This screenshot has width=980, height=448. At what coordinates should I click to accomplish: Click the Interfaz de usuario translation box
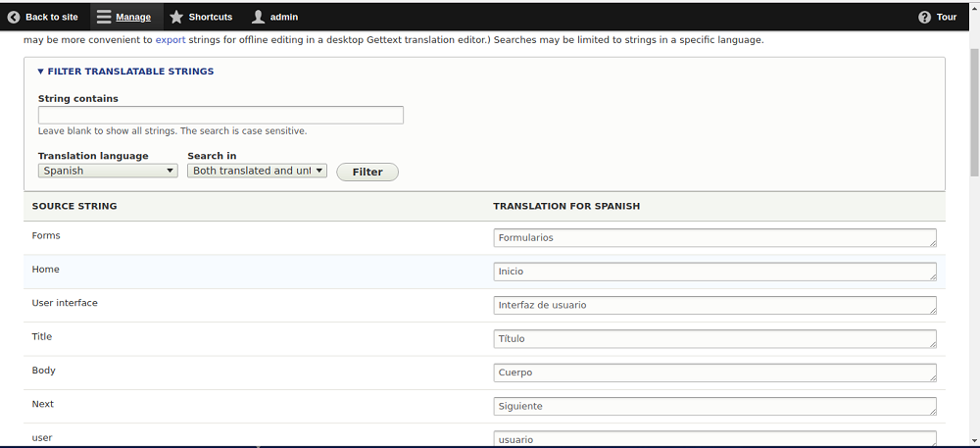714,305
